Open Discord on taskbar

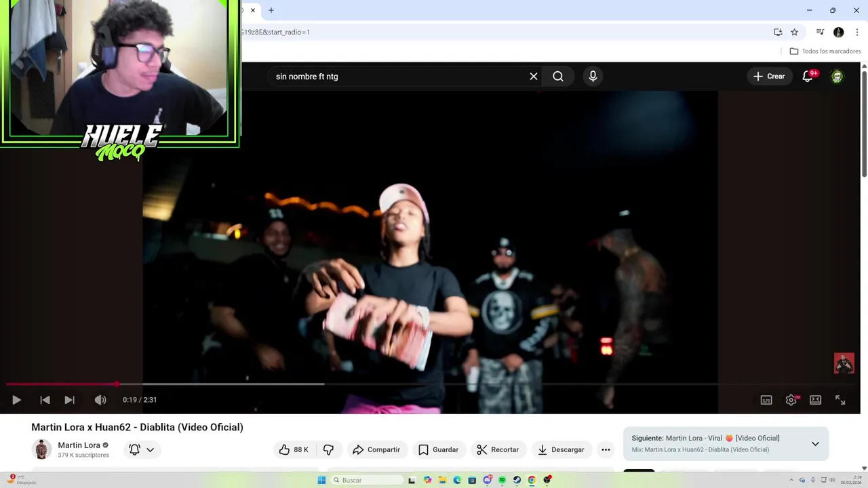[487, 480]
